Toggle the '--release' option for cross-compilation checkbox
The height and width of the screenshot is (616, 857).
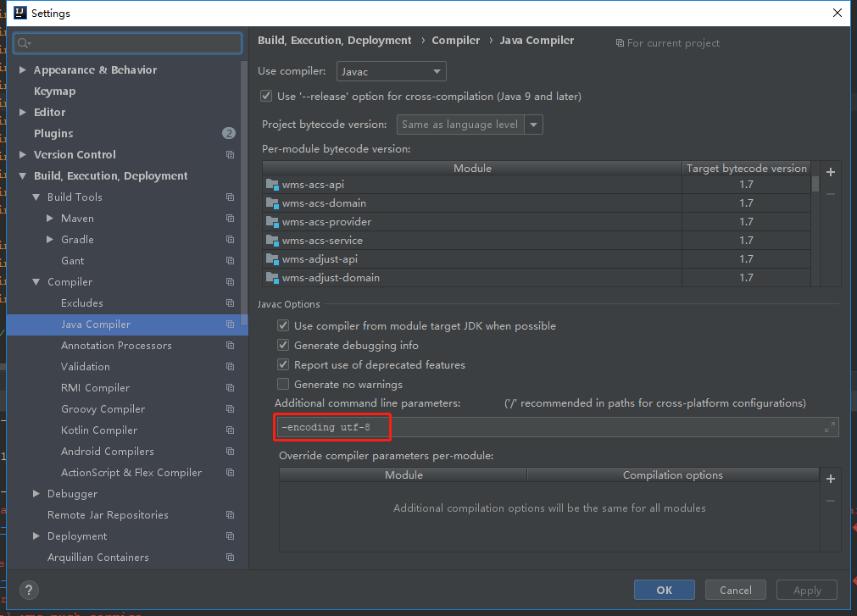[x=266, y=96]
